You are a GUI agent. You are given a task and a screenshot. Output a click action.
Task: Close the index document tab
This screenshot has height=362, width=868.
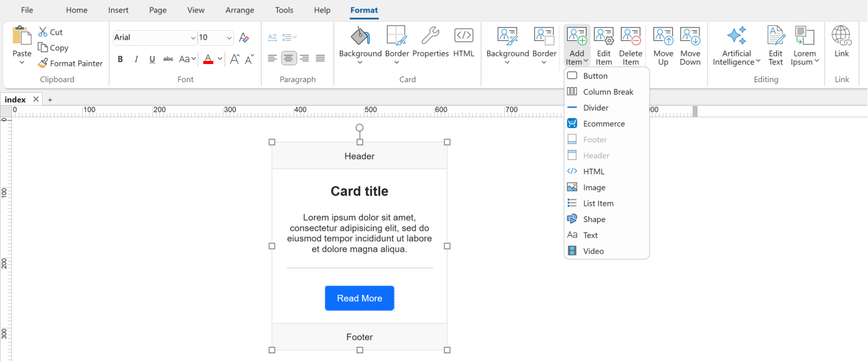(x=36, y=99)
